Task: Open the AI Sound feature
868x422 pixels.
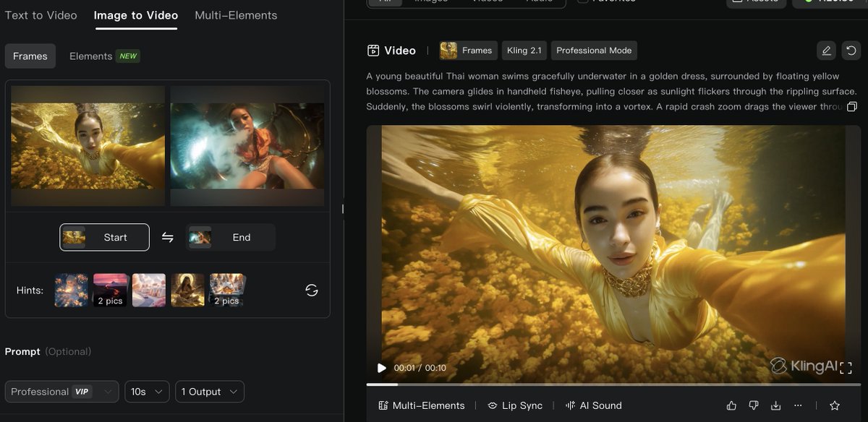Action: [594, 405]
